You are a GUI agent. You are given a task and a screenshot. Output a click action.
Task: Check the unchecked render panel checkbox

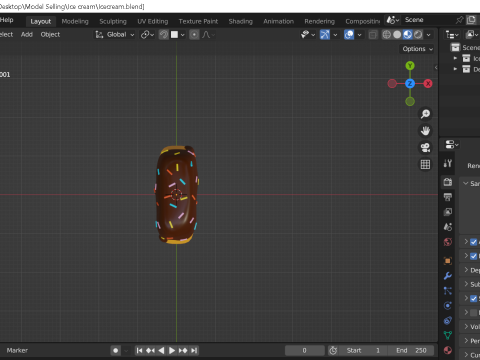point(473,313)
